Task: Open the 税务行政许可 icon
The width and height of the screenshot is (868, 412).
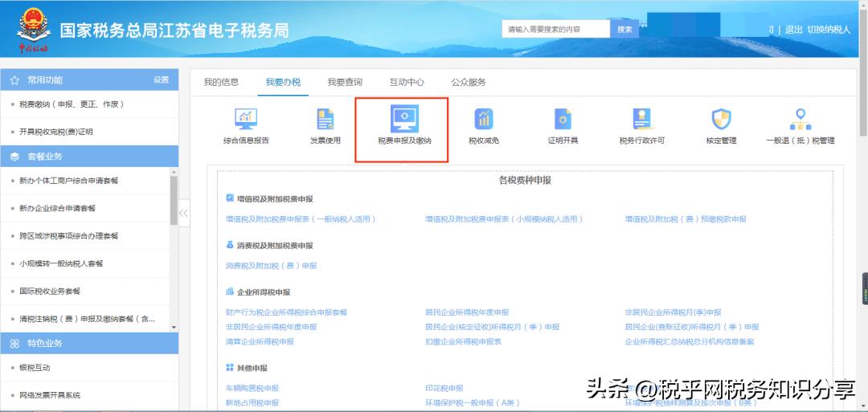Action: [641, 119]
